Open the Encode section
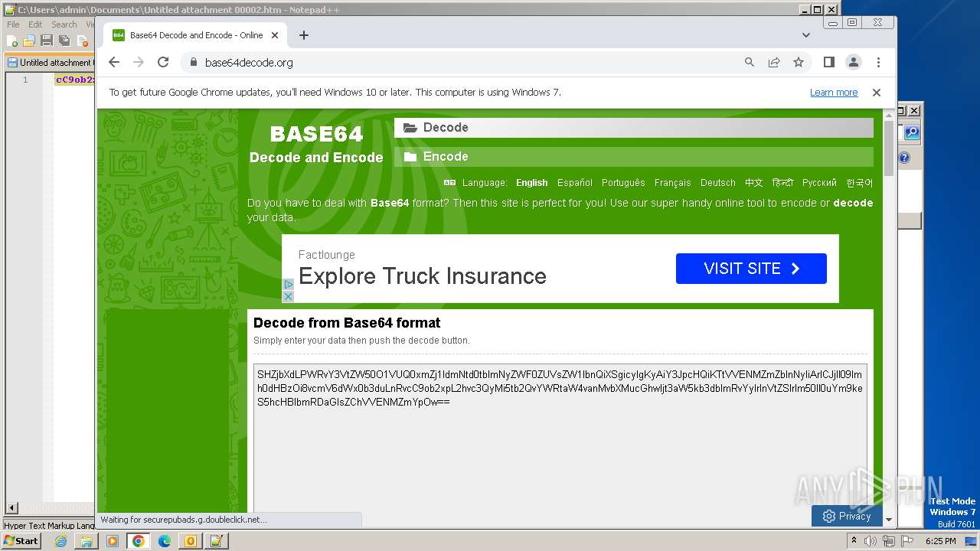980x551 pixels. tap(633, 157)
